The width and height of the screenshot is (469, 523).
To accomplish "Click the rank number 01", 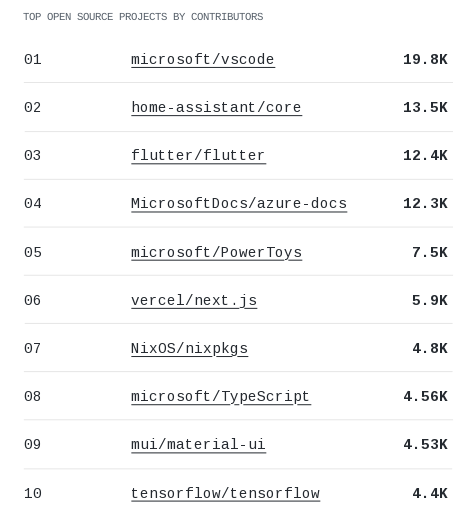I will [33, 60].
